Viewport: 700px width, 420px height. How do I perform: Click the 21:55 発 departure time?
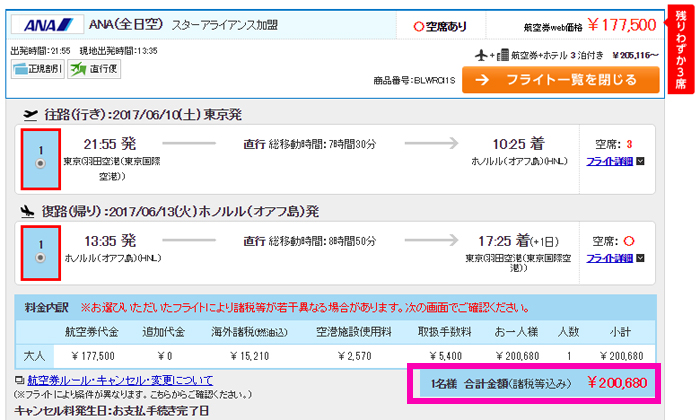[110, 144]
